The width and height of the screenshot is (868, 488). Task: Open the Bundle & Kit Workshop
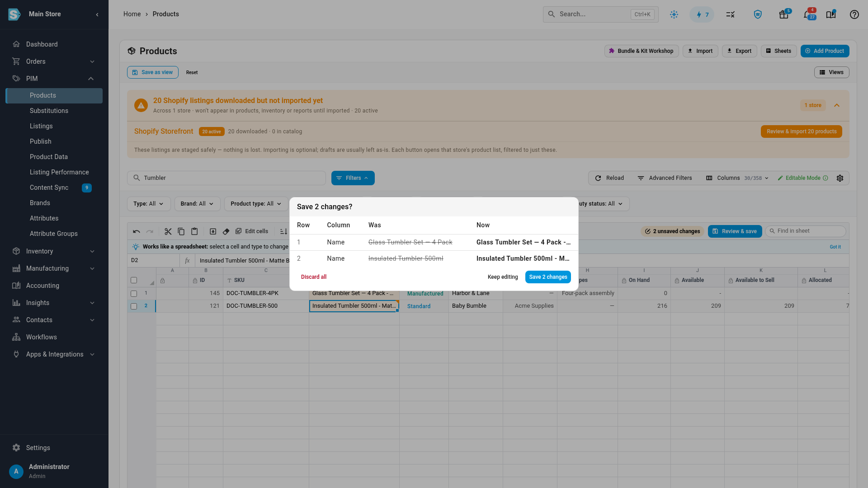(642, 51)
